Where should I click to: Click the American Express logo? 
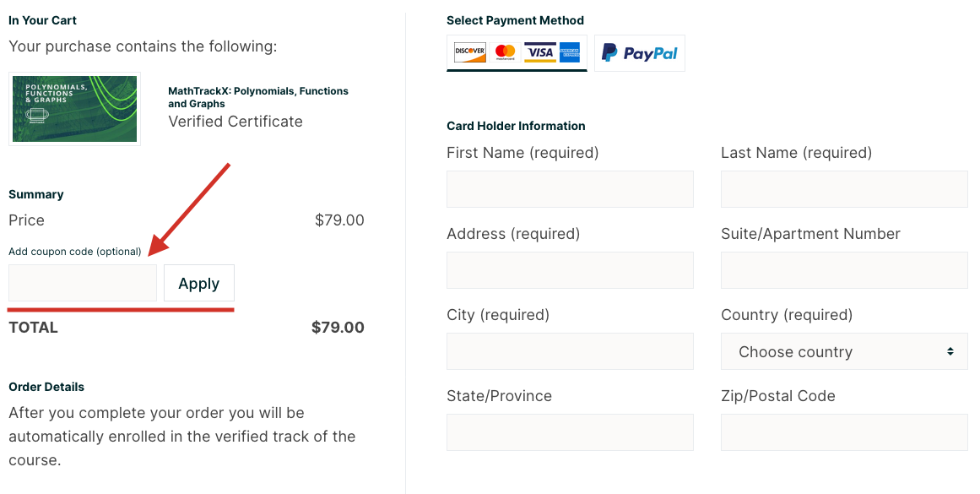[x=570, y=52]
